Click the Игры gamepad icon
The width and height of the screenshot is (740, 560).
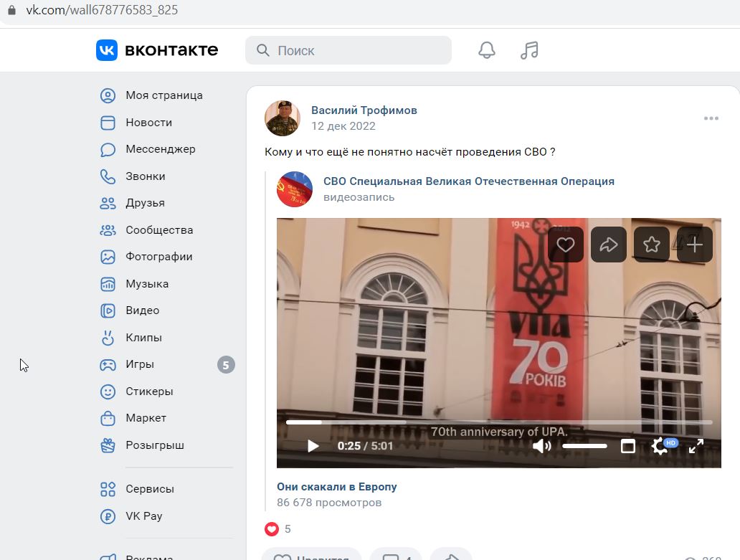[x=108, y=365]
